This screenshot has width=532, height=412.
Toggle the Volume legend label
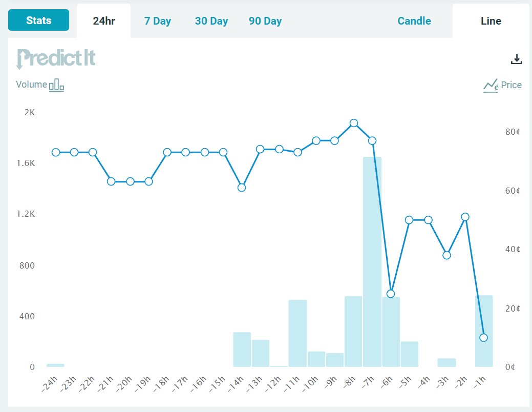[32, 84]
